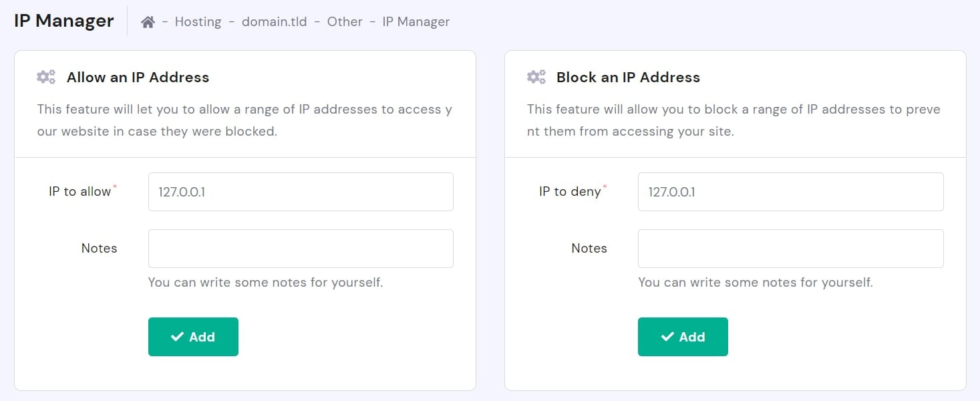Click the Block an IP Address heading
Screen dimensions: 980x401
(628, 78)
